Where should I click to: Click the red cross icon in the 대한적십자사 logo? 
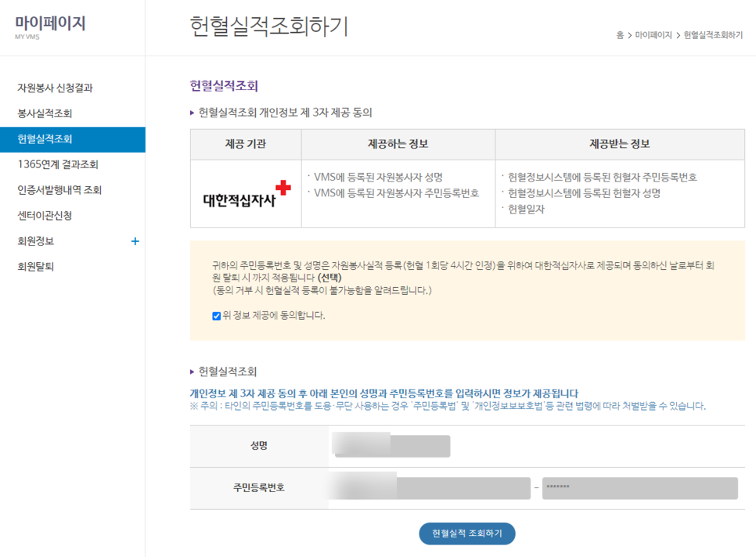point(283,188)
